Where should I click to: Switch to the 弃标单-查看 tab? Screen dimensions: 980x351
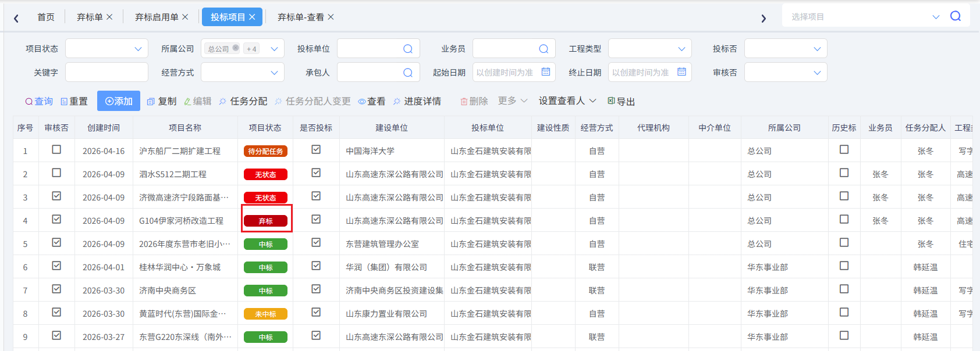[x=300, y=17]
